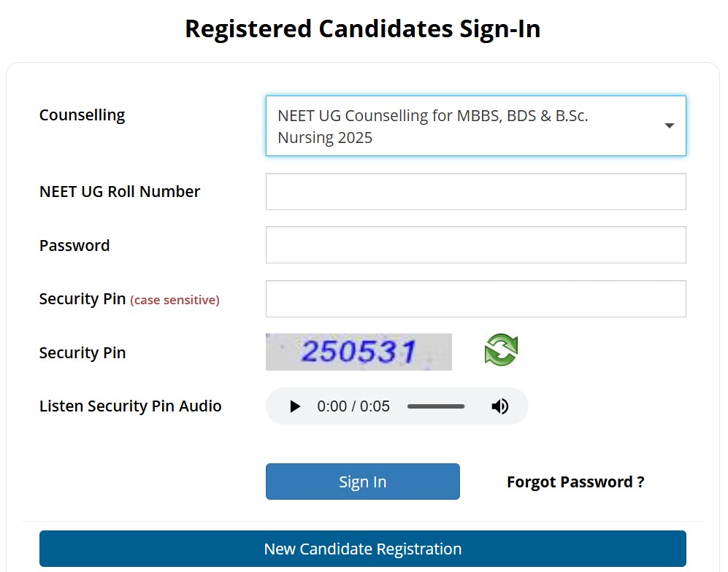This screenshot has height=572, width=728.
Task: Expand the counselling selection list
Action: [669, 125]
